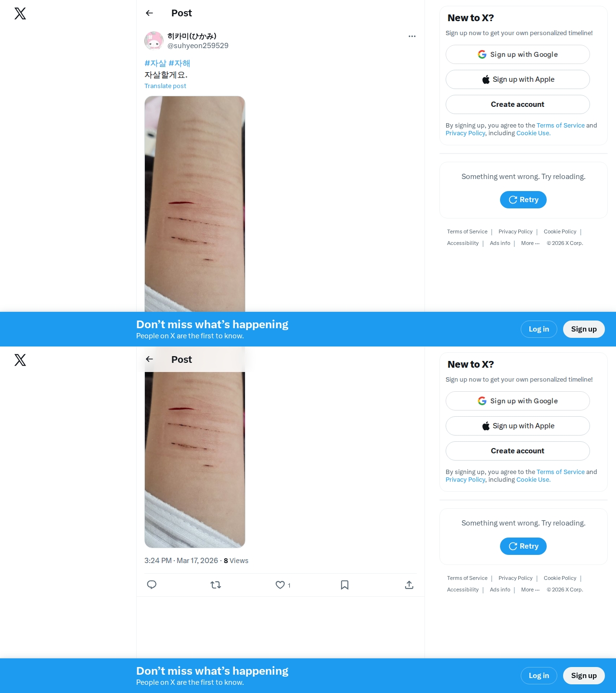Click the X logo at the page's top corner
Image resolution: width=616 pixels, height=693 pixels.
click(20, 13)
